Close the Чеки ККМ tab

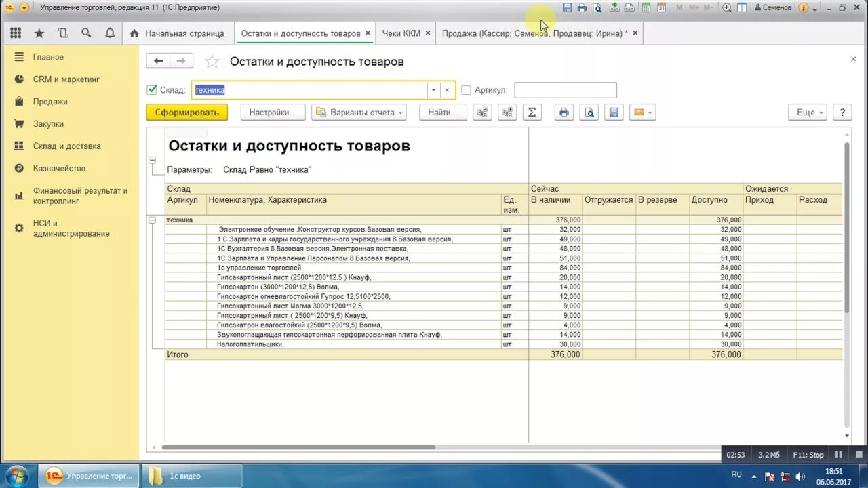428,33
